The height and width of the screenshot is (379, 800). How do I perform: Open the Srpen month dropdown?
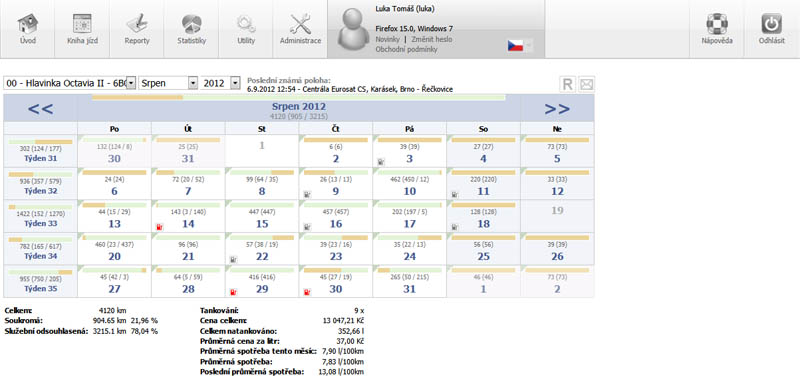pyautogui.click(x=193, y=83)
